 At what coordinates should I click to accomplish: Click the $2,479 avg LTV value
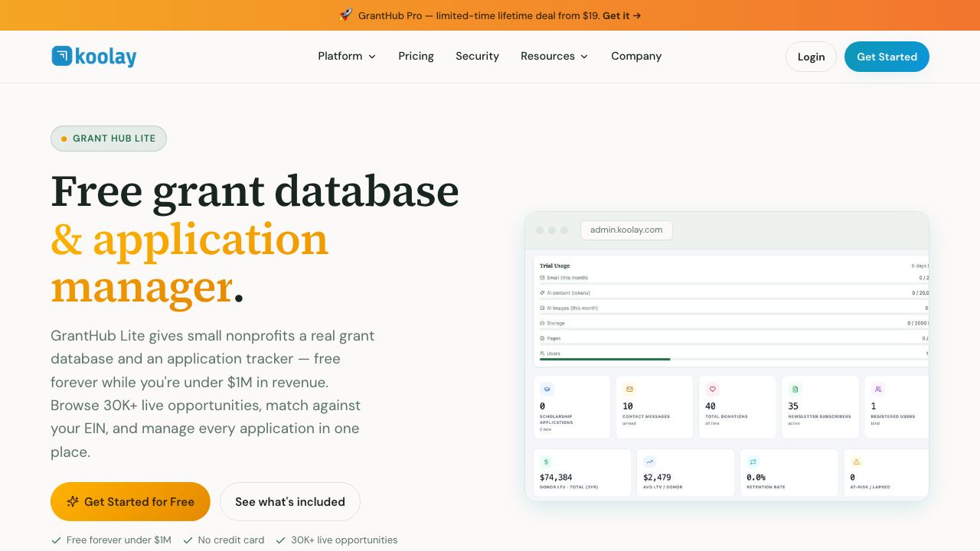coord(657,478)
